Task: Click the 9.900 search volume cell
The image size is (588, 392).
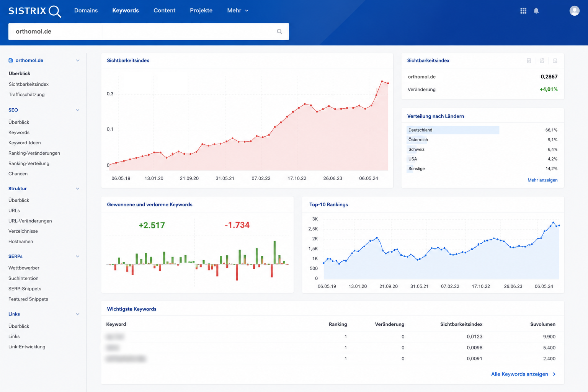Action: (549, 336)
